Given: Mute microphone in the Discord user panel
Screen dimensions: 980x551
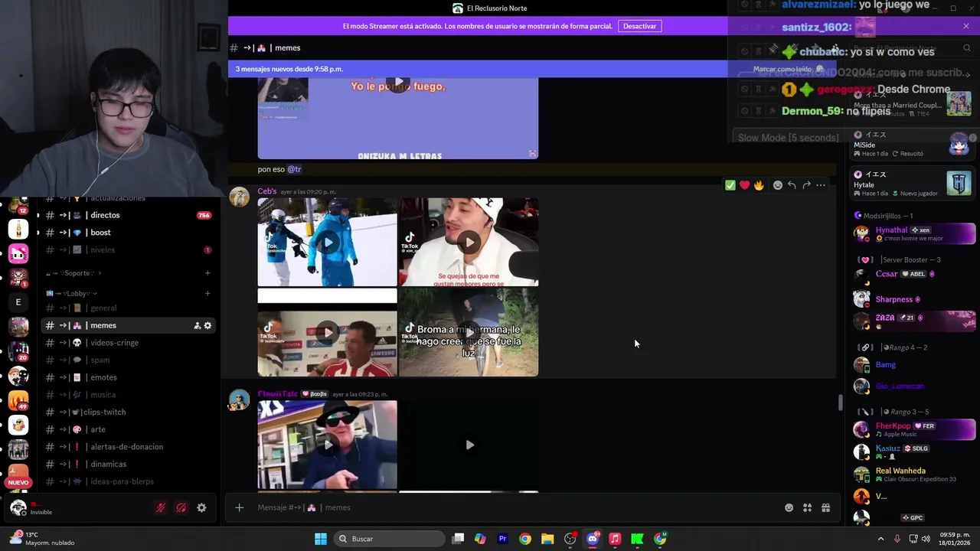Looking at the screenshot, I should [161, 507].
